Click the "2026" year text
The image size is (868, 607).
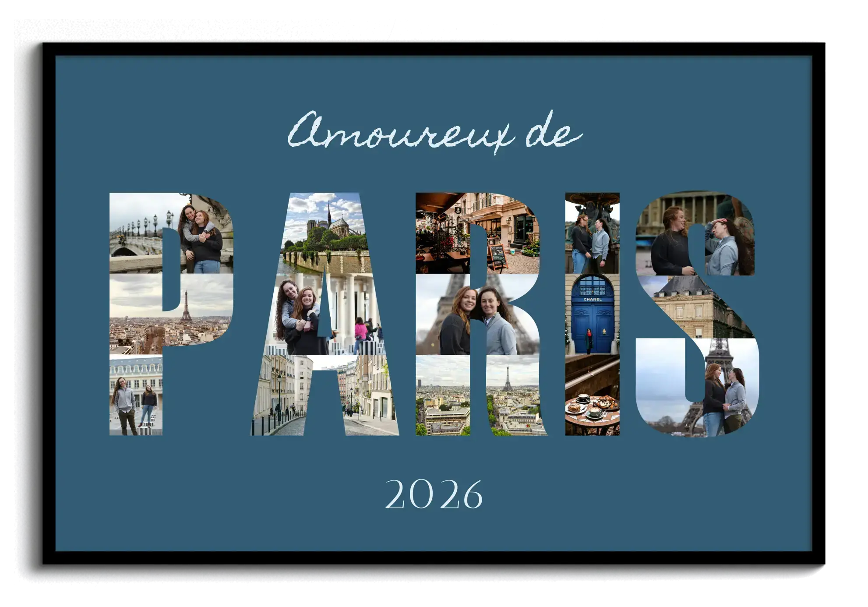[434, 494]
